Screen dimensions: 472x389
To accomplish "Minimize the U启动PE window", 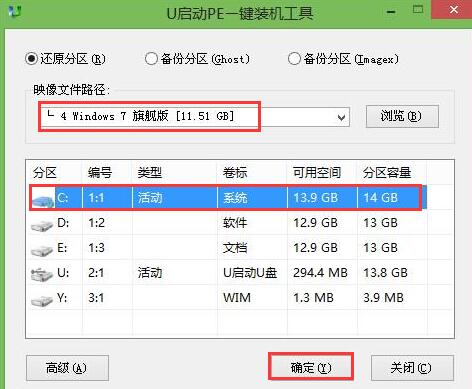I will click(x=391, y=12).
